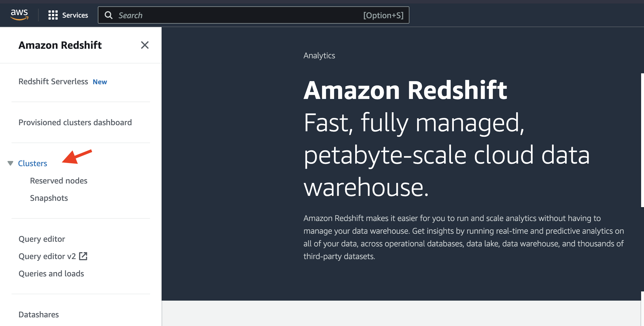Screen dimensions: 644x326
Task: Collapse the Clusters section triangle
Action: 10,163
